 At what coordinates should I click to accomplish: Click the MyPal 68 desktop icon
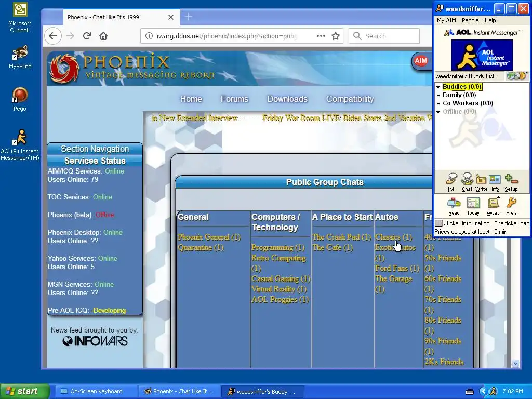click(20, 57)
